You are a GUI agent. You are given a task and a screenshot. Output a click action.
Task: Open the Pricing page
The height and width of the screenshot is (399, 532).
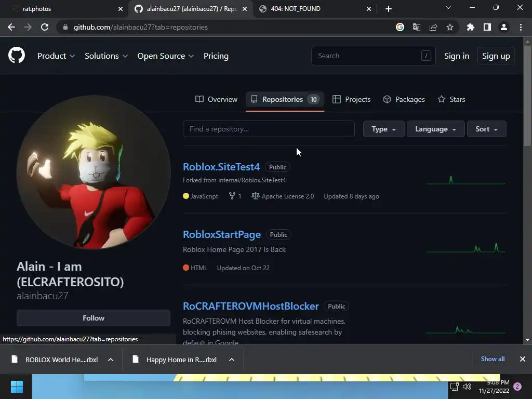pyautogui.click(x=216, y=56)
